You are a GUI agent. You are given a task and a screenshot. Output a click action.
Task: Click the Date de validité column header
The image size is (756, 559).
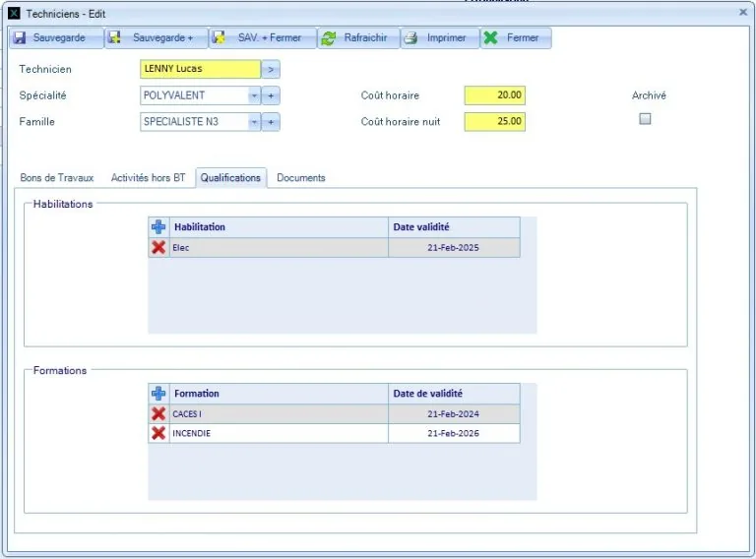[x=454, y=394]
